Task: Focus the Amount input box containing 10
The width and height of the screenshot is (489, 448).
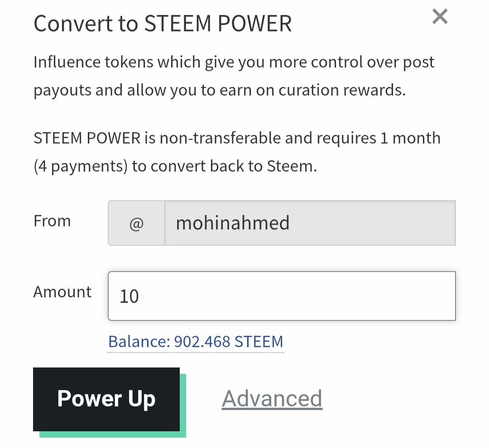Action: 281,296
